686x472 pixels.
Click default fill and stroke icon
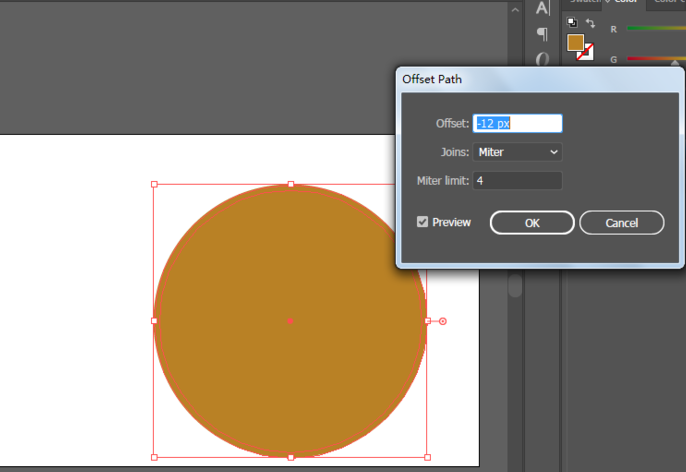tap(572, 22)
